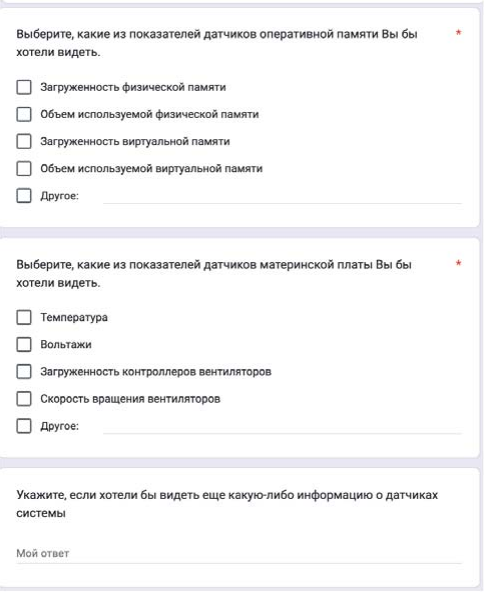Viewport: 485px width, 592px height.
Task: Enable 'Загруженность контроллеров вентиляторов' checkbox
Action: [x=24, y=372]
